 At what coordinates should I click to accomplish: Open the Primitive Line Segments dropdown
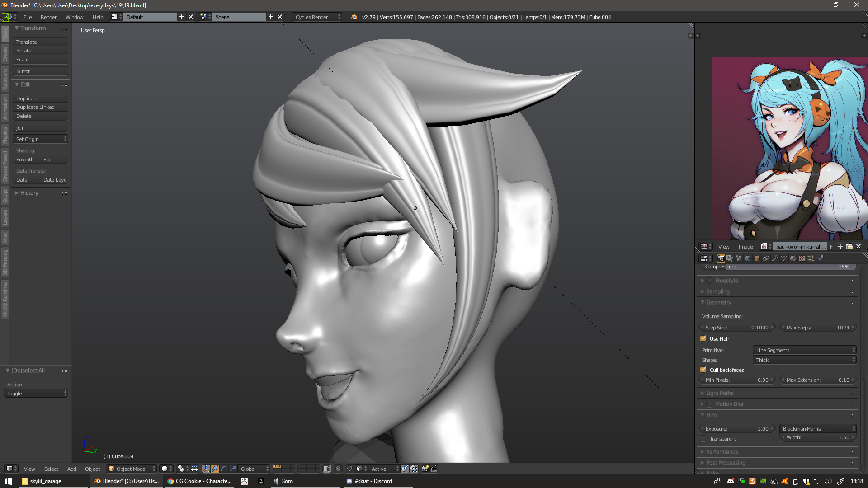pos(804,350)
